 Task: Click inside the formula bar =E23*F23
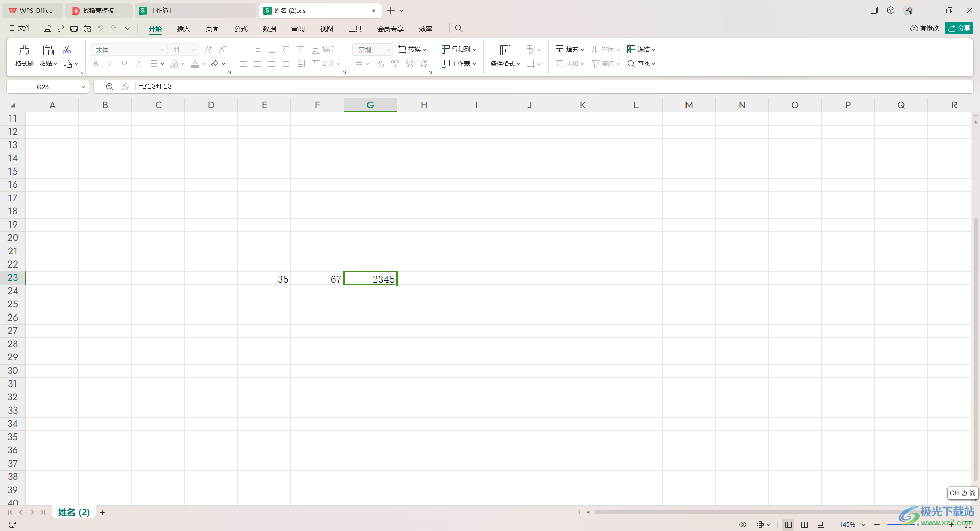tap(554, 87)
